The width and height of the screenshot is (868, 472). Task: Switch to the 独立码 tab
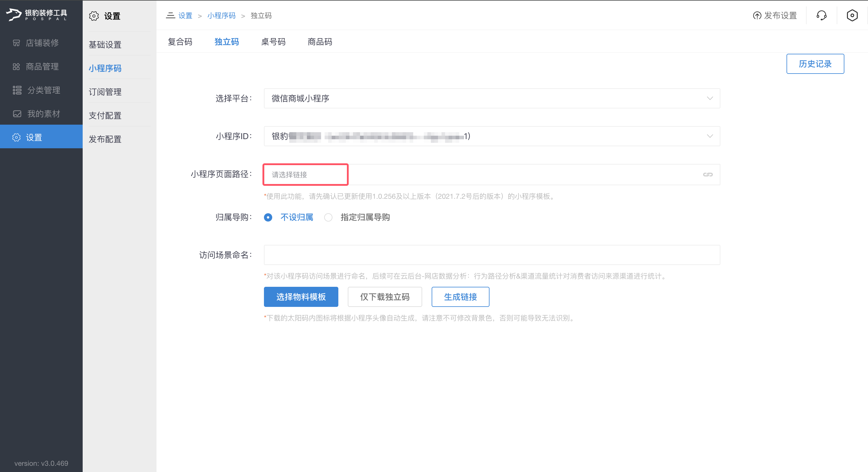click(x=226, y=41)
